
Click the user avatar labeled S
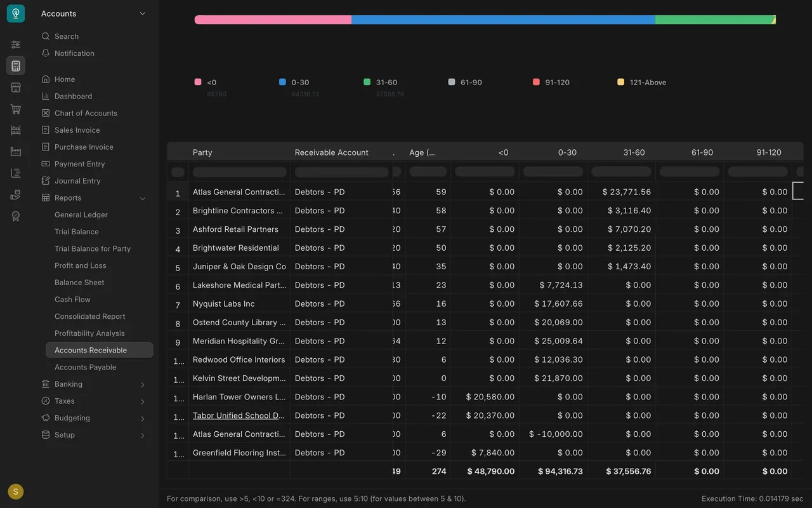(x=16, y=491)
